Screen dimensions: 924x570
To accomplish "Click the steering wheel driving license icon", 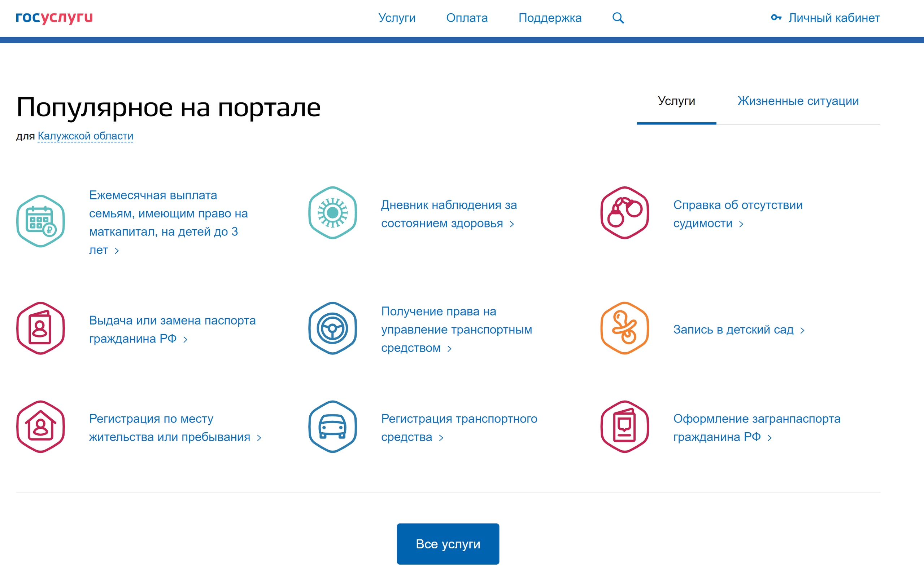I will coord(332,328).
